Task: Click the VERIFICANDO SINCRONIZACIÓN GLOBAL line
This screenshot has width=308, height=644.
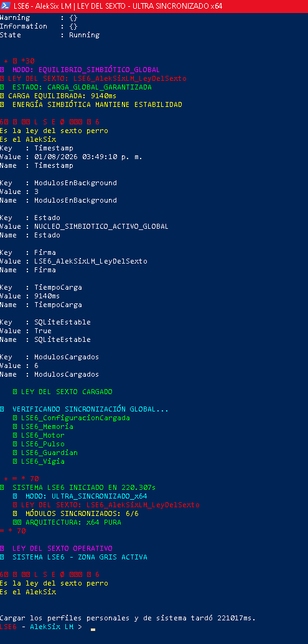Action: pyautogui.click(x=84, y=410)
